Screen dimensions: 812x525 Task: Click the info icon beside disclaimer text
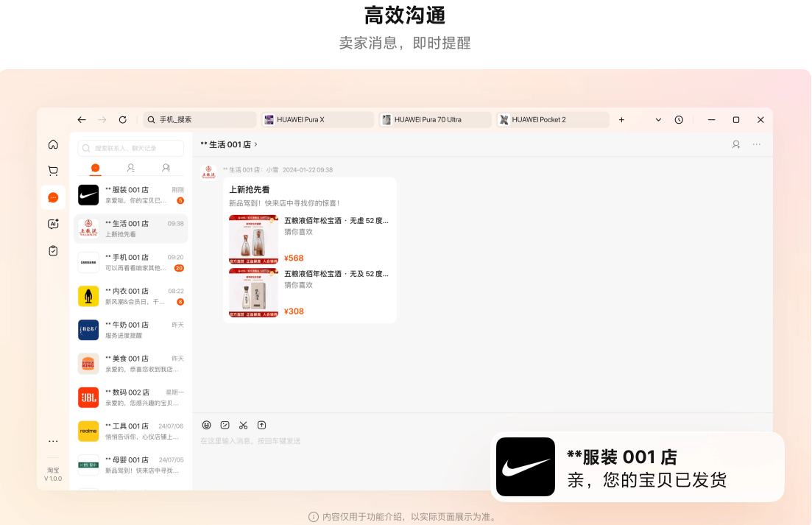314,517
